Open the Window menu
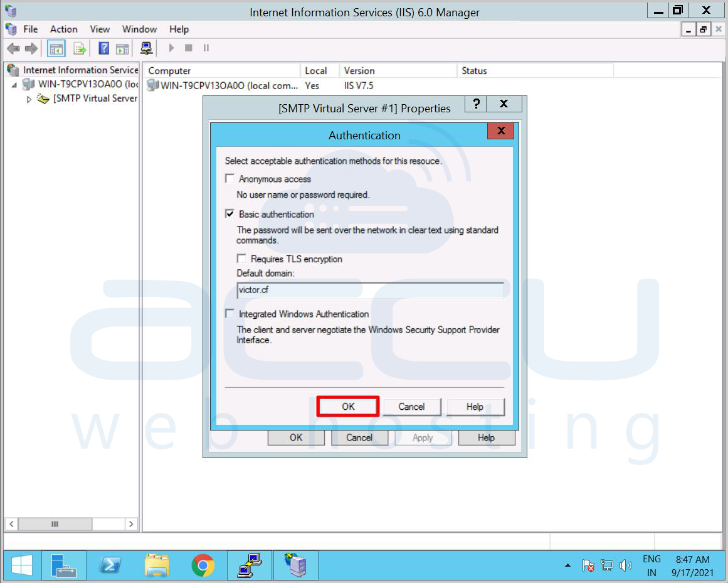The width and height of the screenshot is (728, 583). (x=139, y=29)
